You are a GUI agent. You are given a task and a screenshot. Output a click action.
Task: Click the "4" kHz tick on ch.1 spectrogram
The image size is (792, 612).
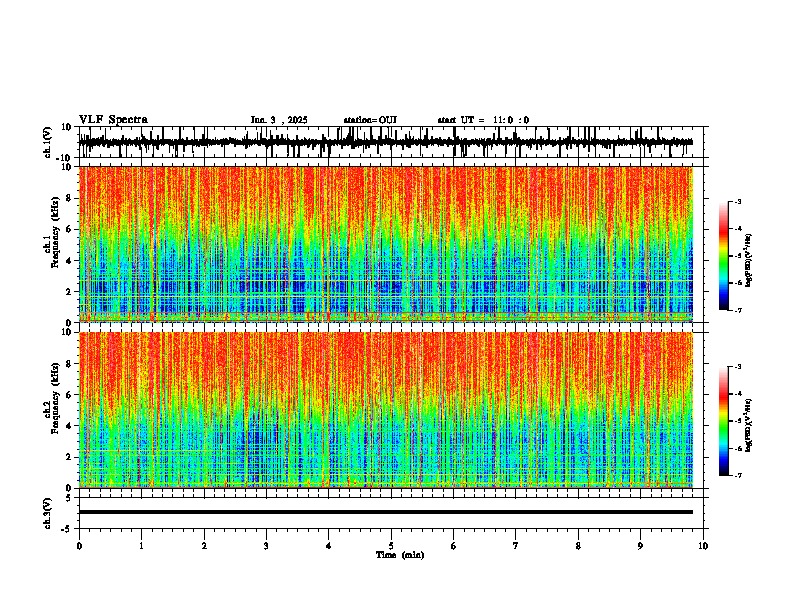[69, 261]
